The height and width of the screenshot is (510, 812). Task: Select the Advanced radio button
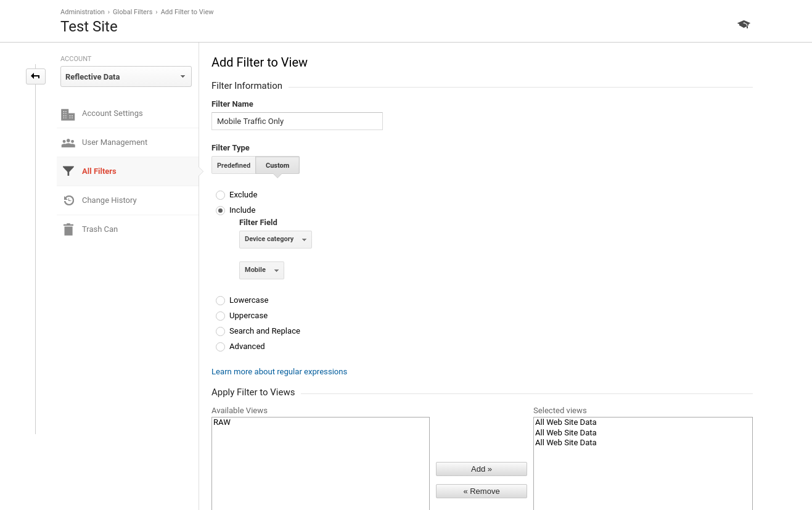[x=220, y=347]
